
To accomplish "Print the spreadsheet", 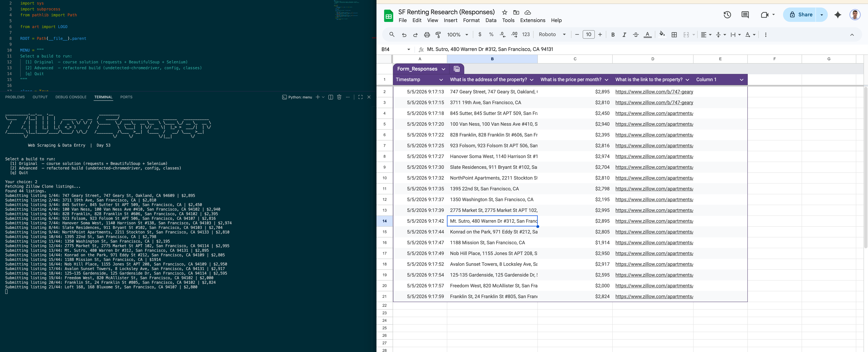I will click(427, 35).
